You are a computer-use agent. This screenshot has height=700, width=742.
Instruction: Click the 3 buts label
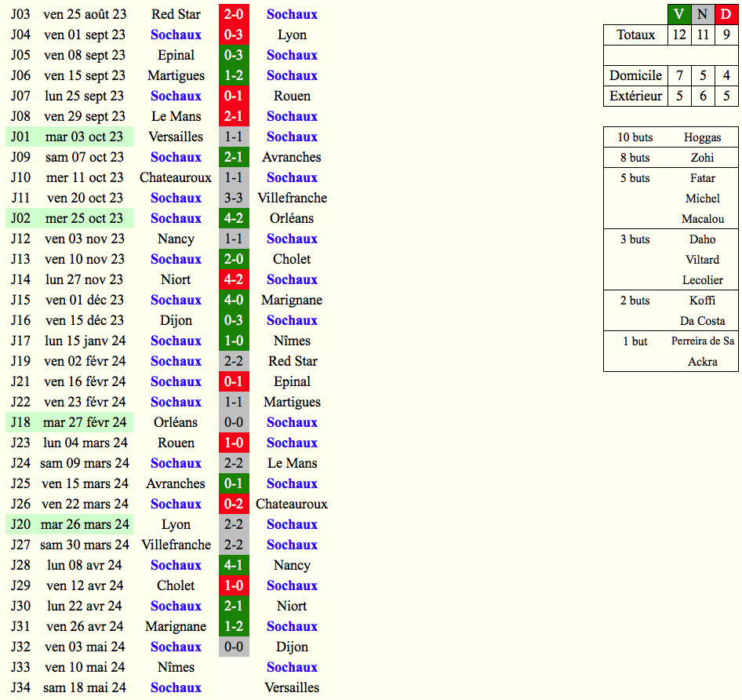click(635, 239)
